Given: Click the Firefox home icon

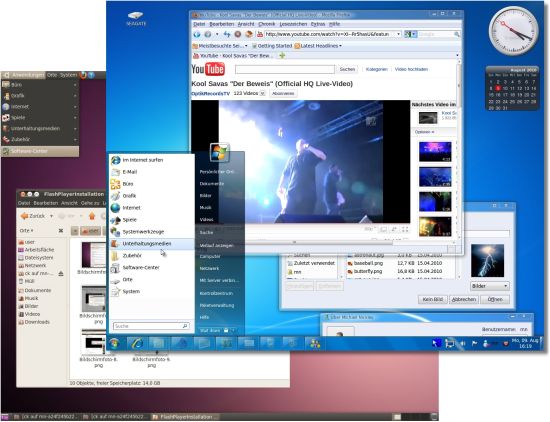Looking at the screenshot, I should [x=249, y=34].
